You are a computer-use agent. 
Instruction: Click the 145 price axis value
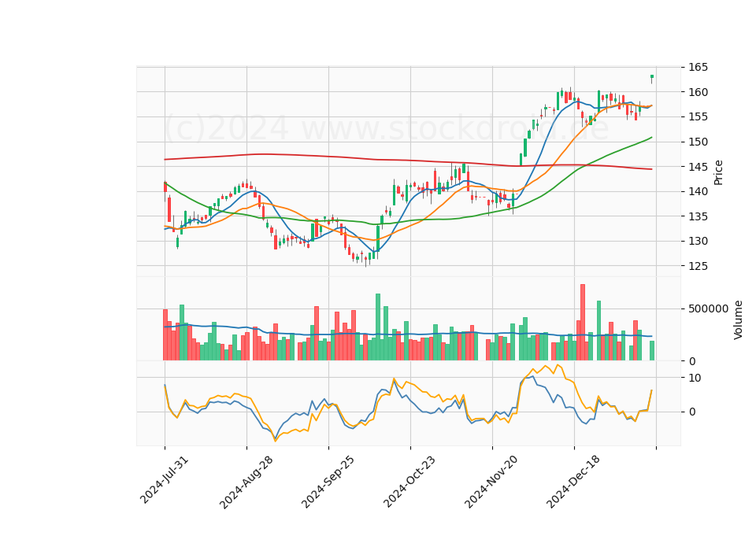pyautogui.click(x=699, y=167)
